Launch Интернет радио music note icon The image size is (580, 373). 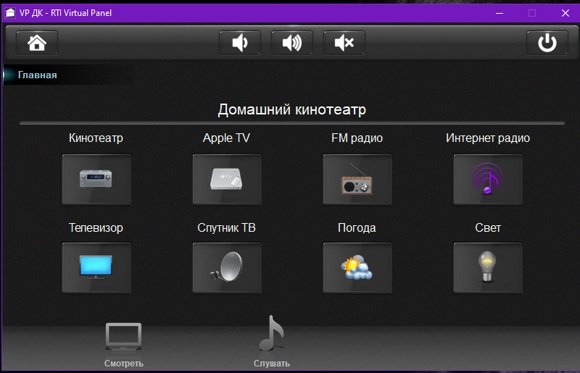[488, 179]
